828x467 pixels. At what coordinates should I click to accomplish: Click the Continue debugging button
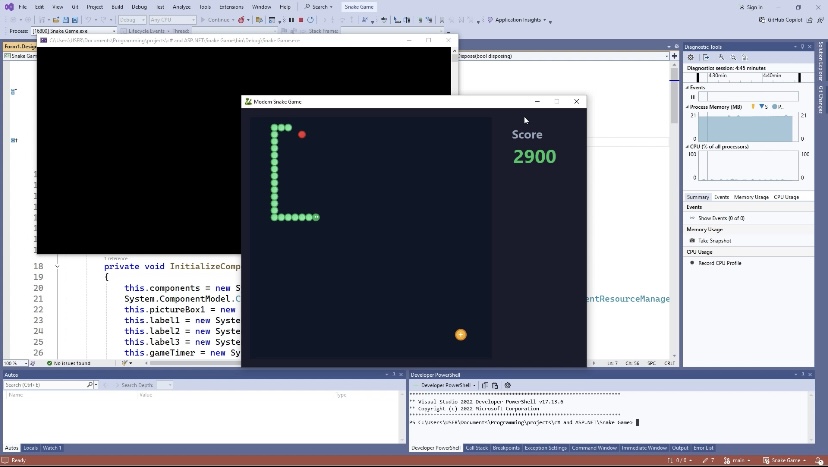(x=217, y=20)
